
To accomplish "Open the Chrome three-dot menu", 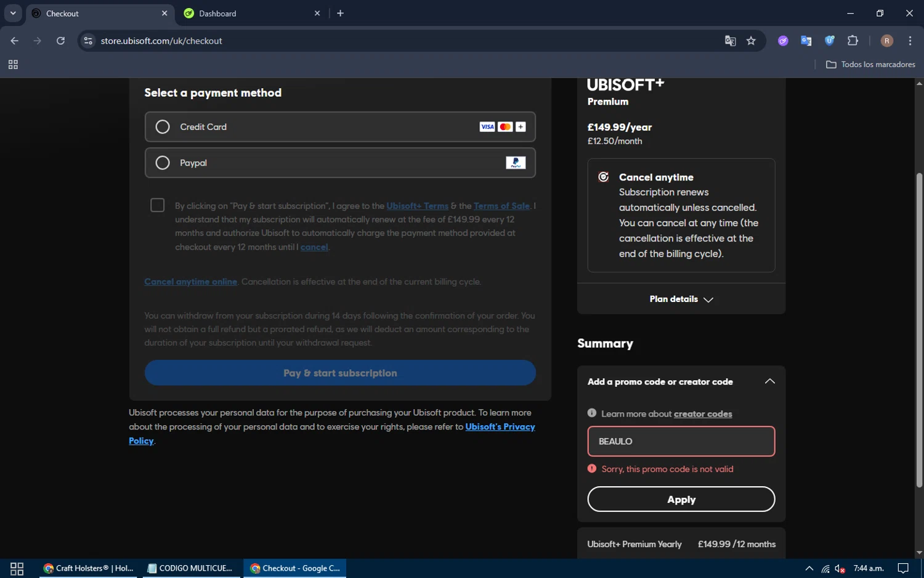I will 910,41.
